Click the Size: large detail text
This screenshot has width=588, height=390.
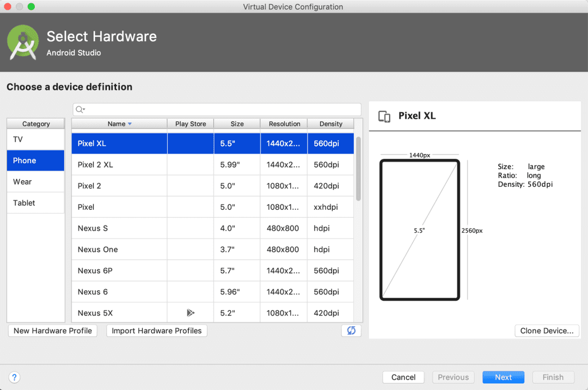(x=521, y=167)
